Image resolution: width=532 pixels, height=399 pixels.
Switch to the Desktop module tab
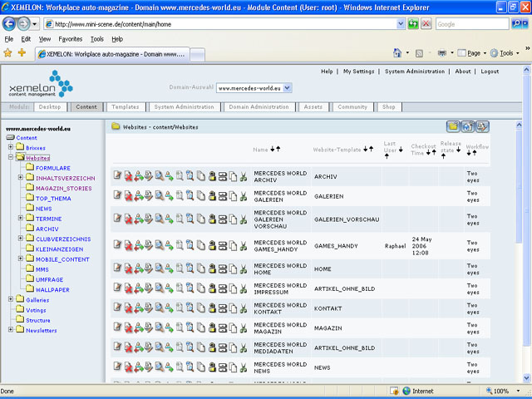[50, 107]
